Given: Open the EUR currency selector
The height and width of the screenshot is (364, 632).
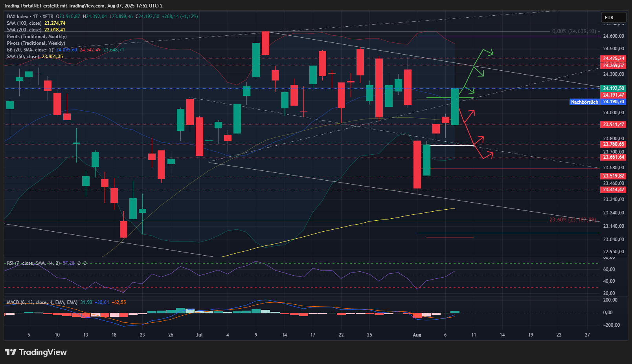Looking at the screenshot, I should (x=613, y=17).
